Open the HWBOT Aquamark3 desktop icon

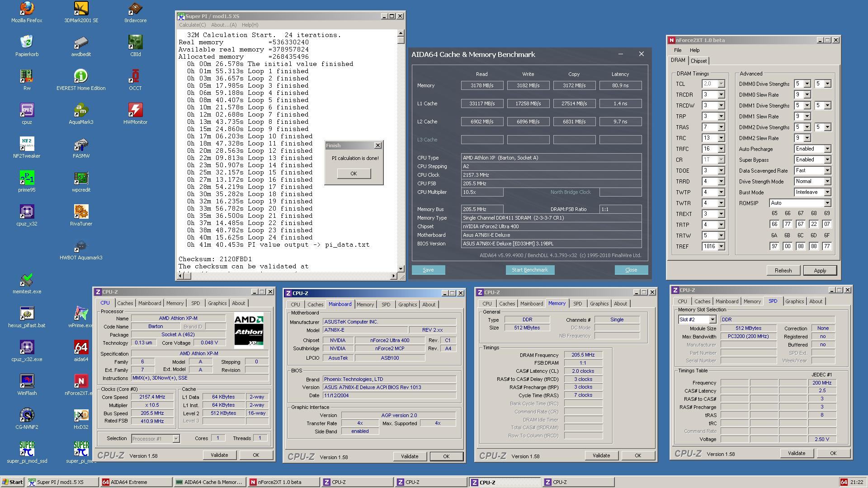coord(81,249)
